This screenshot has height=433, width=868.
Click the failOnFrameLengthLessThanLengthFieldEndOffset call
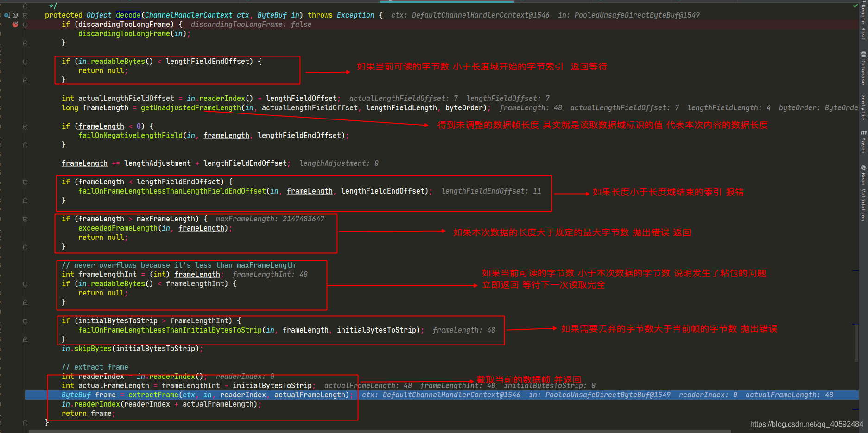point(172,191)
